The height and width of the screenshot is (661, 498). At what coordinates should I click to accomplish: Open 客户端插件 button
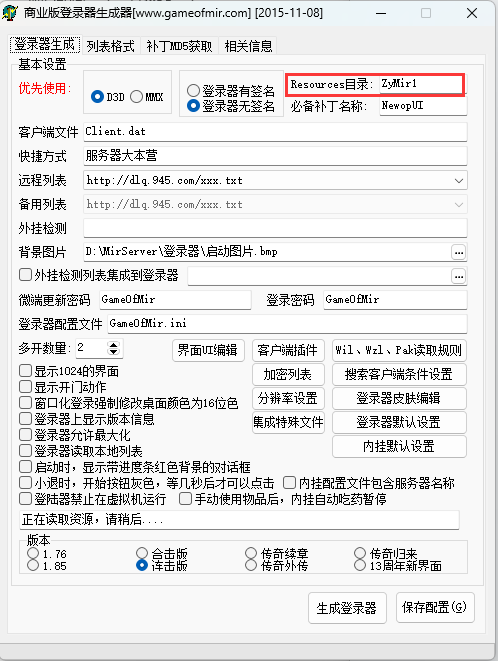(288, 350)
